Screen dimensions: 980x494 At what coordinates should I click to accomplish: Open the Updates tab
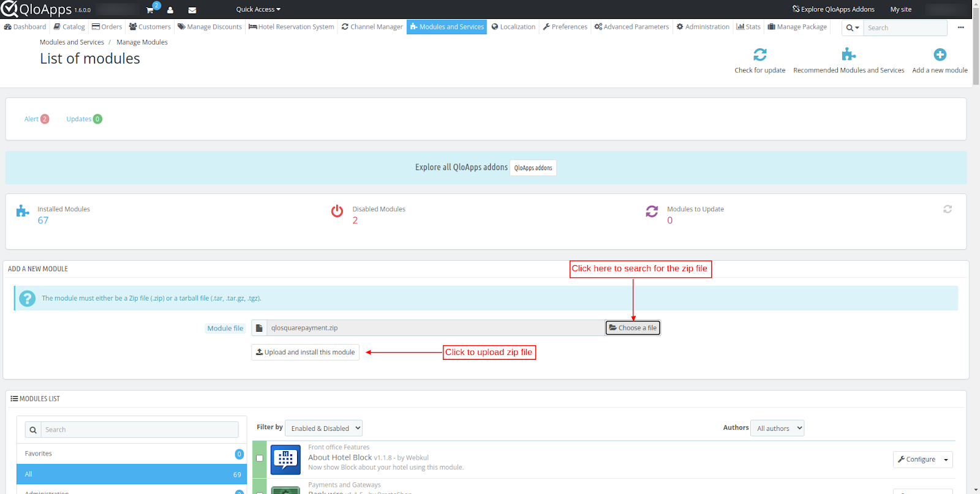[x=84, y=119]
